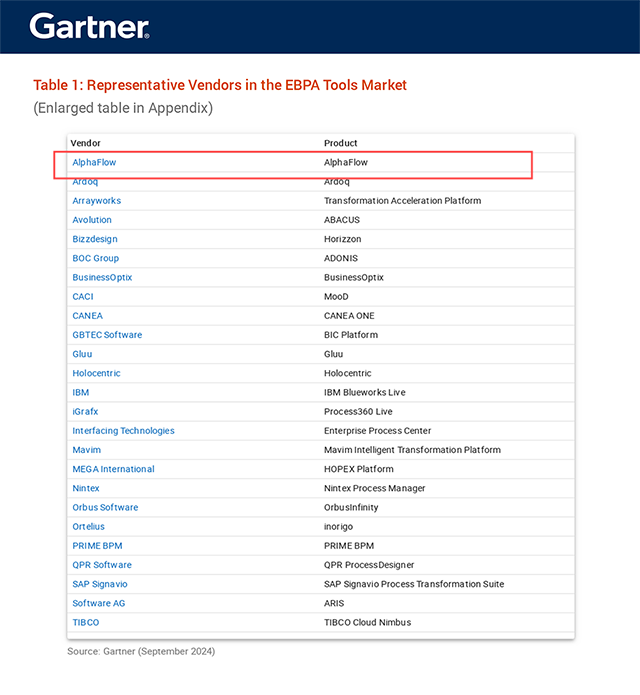Open the IBM vendor link
Screen dimensions: 640x695
[80, 392]
